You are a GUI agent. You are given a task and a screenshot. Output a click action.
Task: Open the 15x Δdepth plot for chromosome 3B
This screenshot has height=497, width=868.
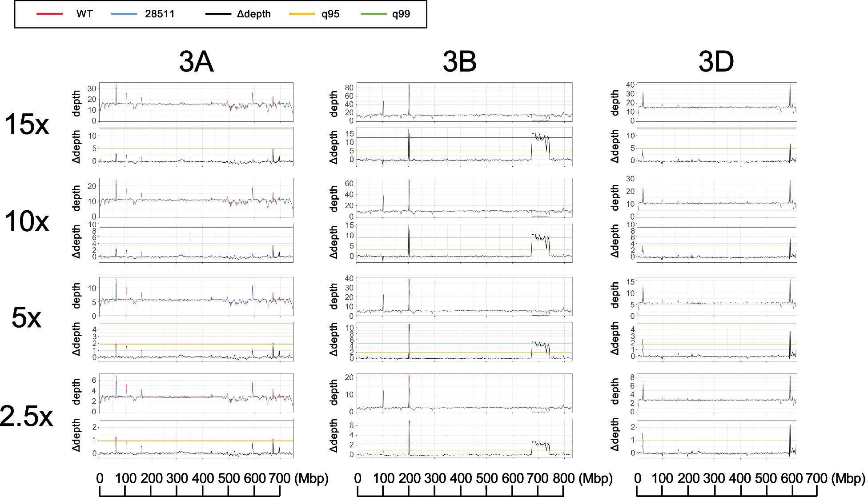[x=464, y=146]
